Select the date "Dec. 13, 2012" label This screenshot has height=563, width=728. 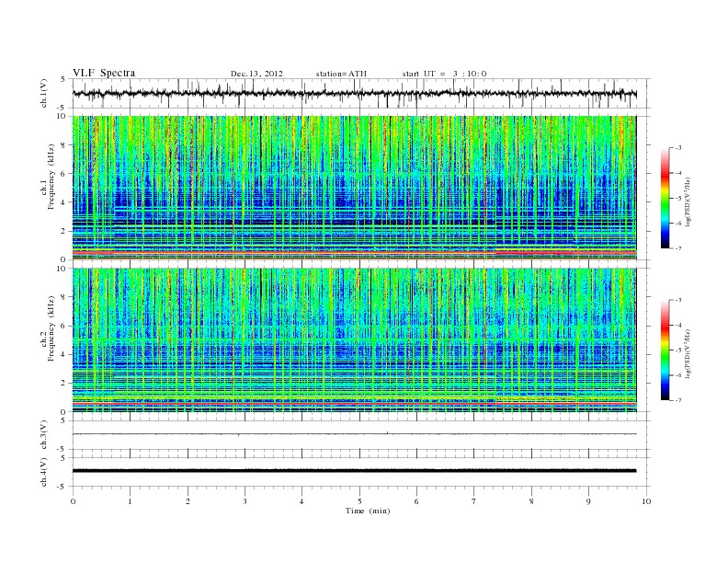tap(256, 74)
